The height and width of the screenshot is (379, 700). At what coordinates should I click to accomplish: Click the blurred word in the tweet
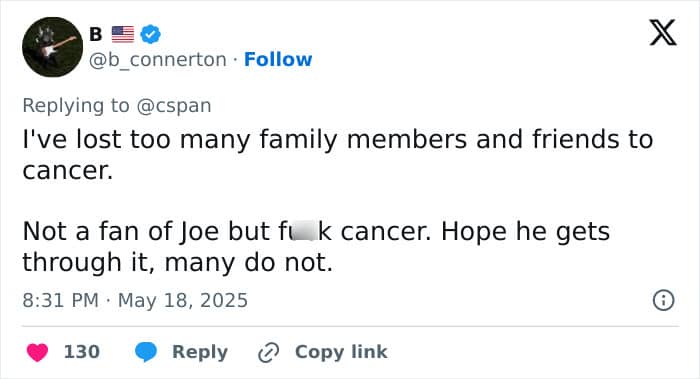304,232
